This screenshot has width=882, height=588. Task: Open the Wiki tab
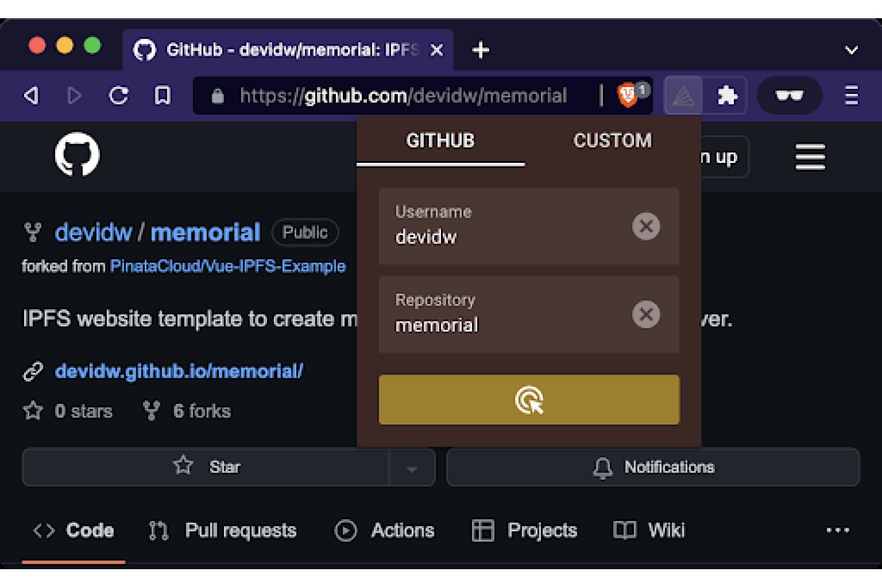click(649, 530)
